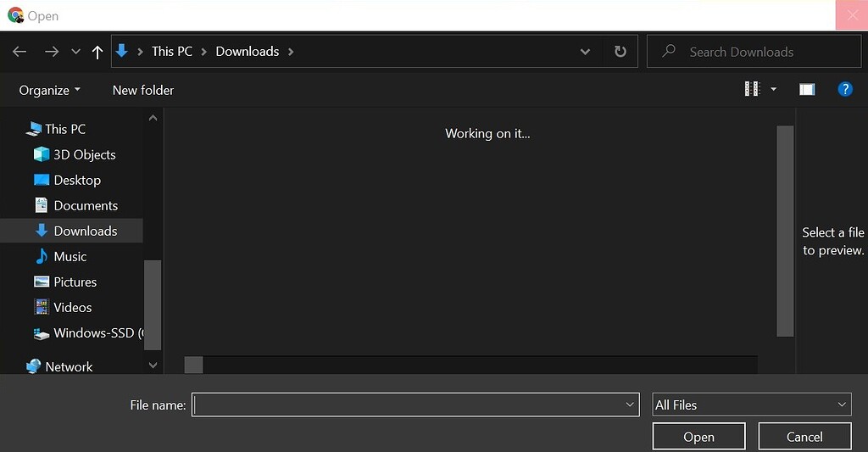Click sidebar scroll down arrow
Image resolution: width=868 pixels, height=452 pixels.
153,365
